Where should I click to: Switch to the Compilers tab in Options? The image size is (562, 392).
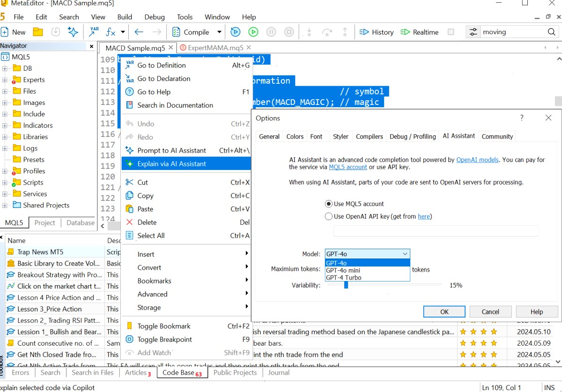[x=370, y=136]
